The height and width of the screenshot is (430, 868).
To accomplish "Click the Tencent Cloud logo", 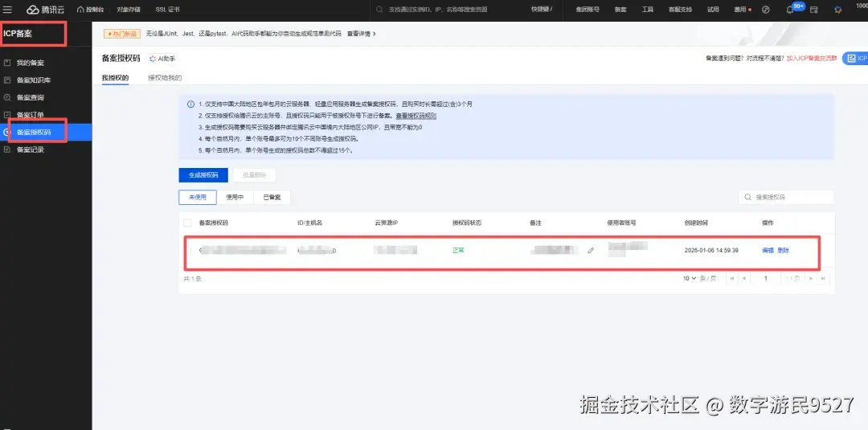I will click(x=45, y=10).
